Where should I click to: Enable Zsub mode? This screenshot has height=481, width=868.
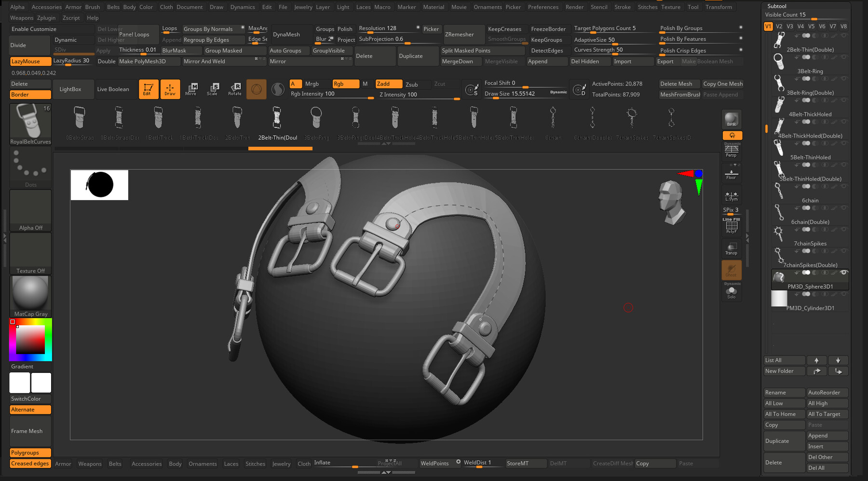point(412,84)
